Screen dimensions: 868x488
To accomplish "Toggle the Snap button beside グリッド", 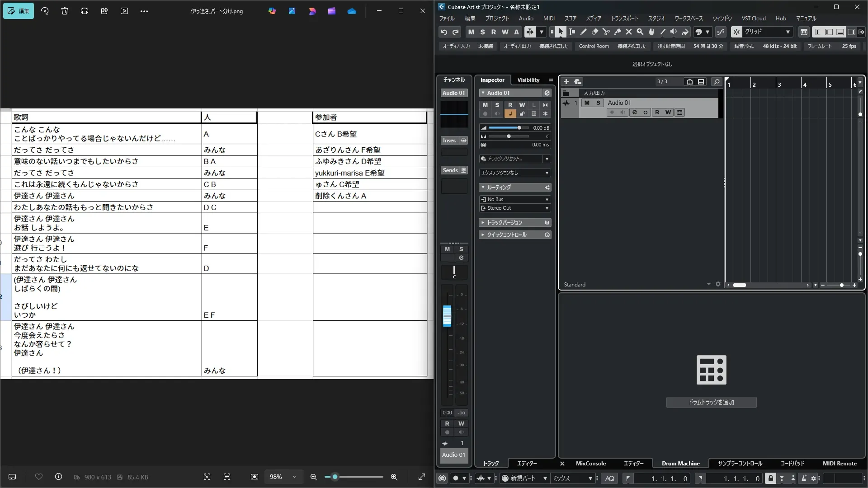I will 736,32.
